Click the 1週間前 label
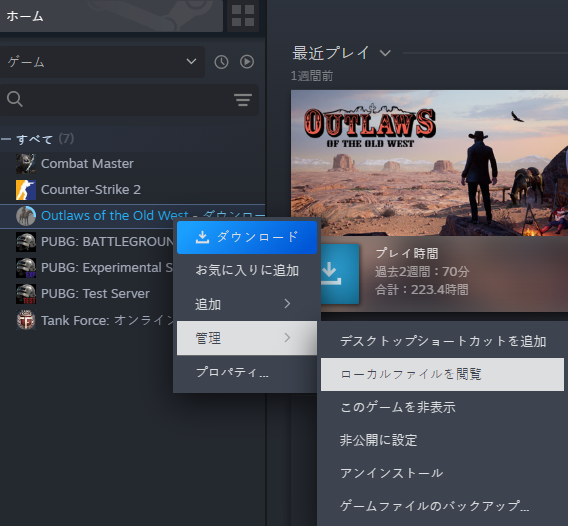Screen dimensions: 568x526 pos(312,76)
